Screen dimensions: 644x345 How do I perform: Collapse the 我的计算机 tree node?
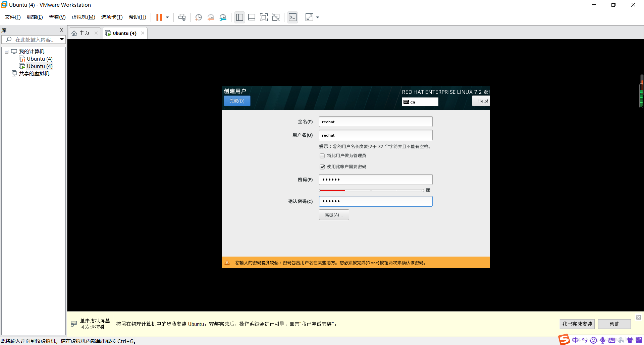[x=6, y=52]
